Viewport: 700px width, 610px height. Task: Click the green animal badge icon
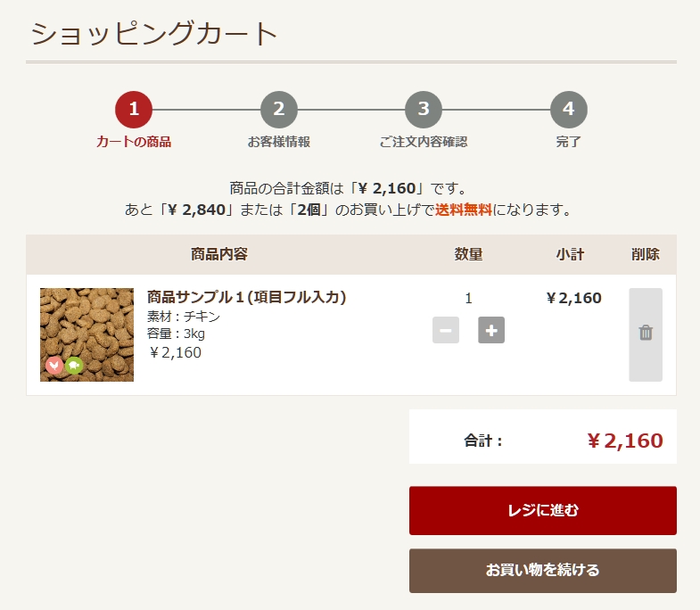point(74,366)
